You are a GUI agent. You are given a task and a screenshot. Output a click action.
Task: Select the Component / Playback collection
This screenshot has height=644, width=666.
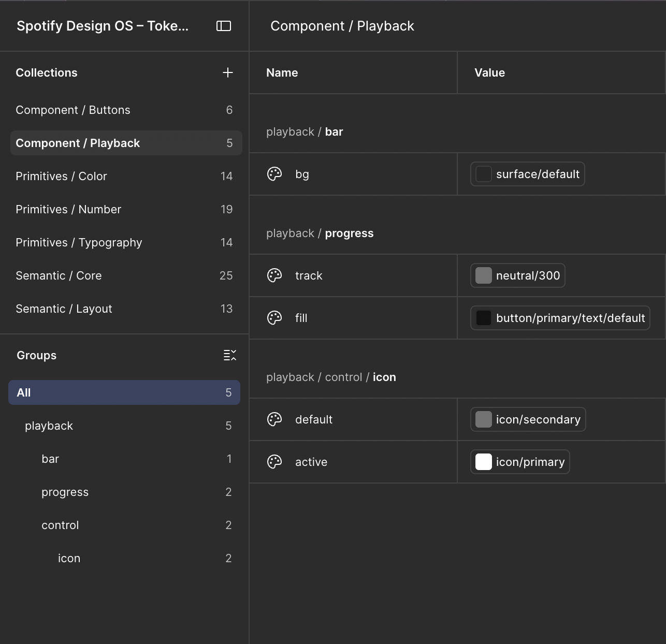click(126, 143)
